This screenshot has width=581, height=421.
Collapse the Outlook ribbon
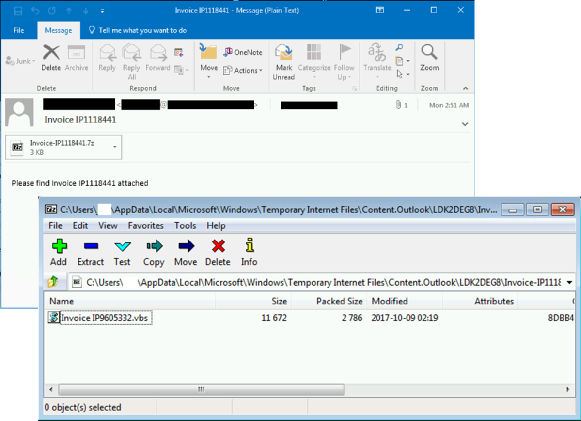point(465,88)
